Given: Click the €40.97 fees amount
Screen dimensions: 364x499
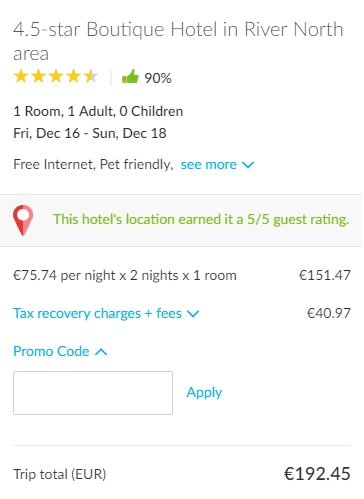Looking at the screenshot, I should tap(329, 313).
